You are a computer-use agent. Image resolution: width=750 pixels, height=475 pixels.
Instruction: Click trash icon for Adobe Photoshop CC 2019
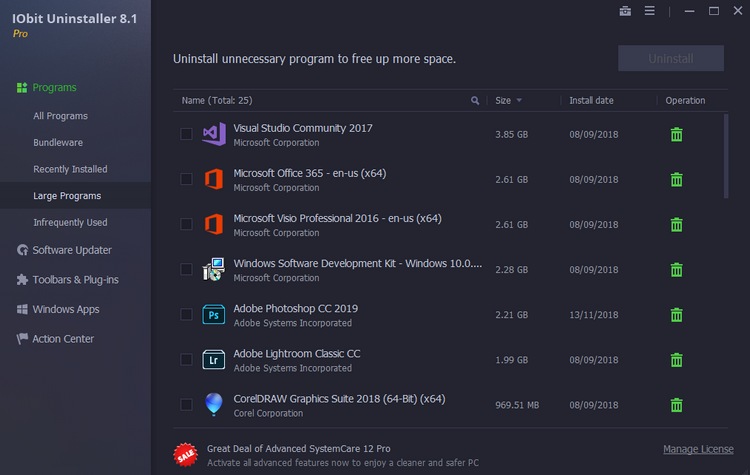click(x=676, y=315)
